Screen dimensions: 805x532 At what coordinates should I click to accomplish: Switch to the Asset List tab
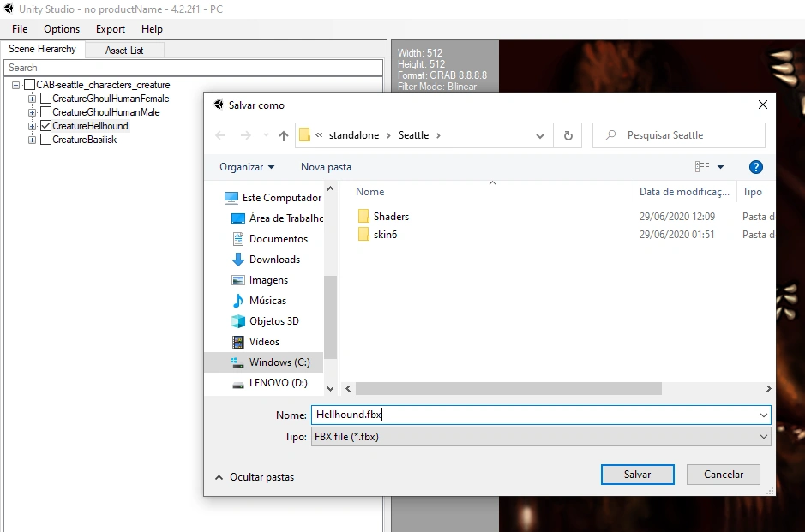[x=124, y=51]
